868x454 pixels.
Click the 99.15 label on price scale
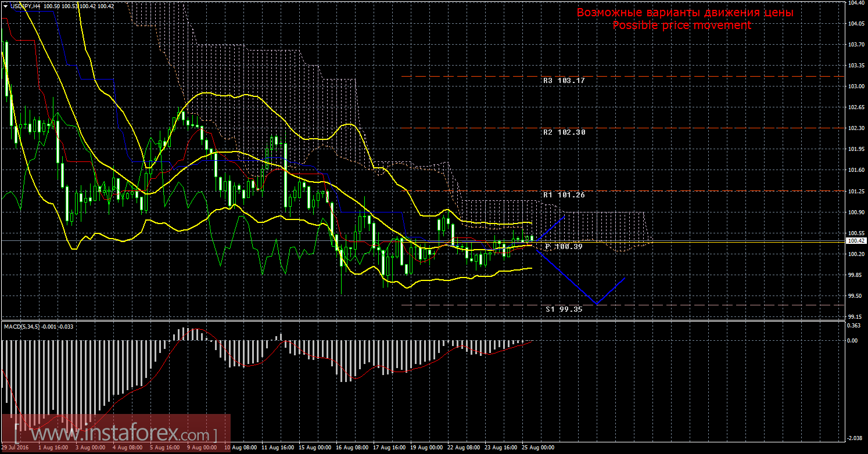point(855,317)
